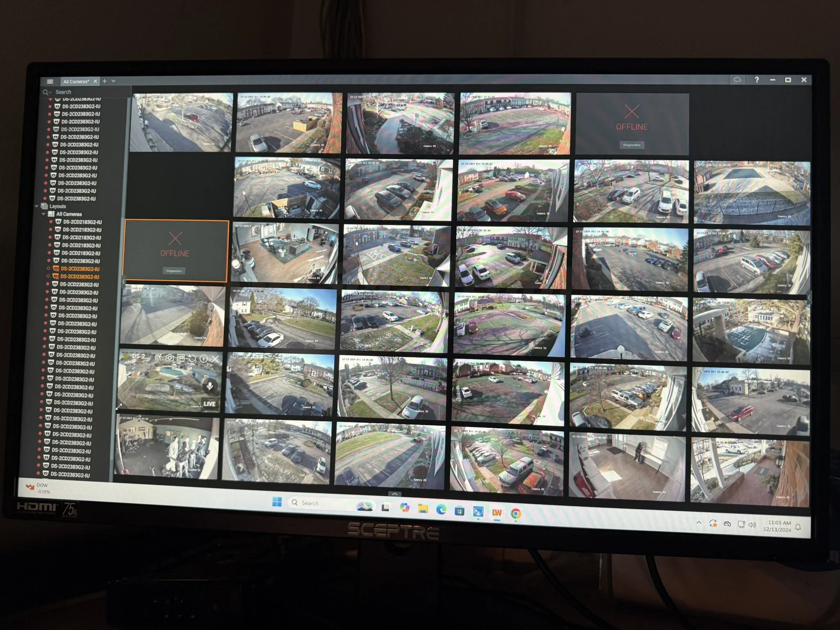Screen dimensions: 840x630
Task: Toggle picture-in-picture icon on the selected camera
Action: (x=181, y=358)
